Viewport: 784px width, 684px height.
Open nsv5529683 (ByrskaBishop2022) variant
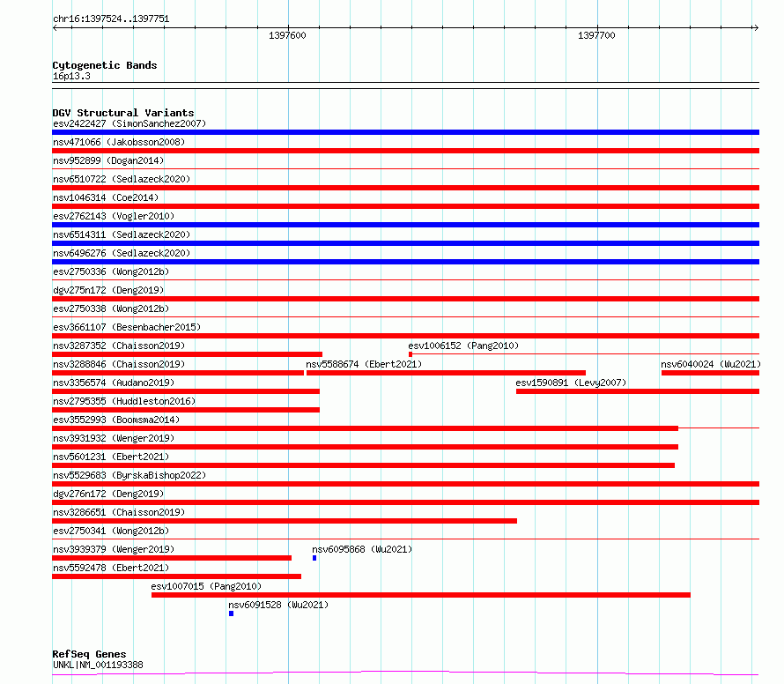(129, 475)
